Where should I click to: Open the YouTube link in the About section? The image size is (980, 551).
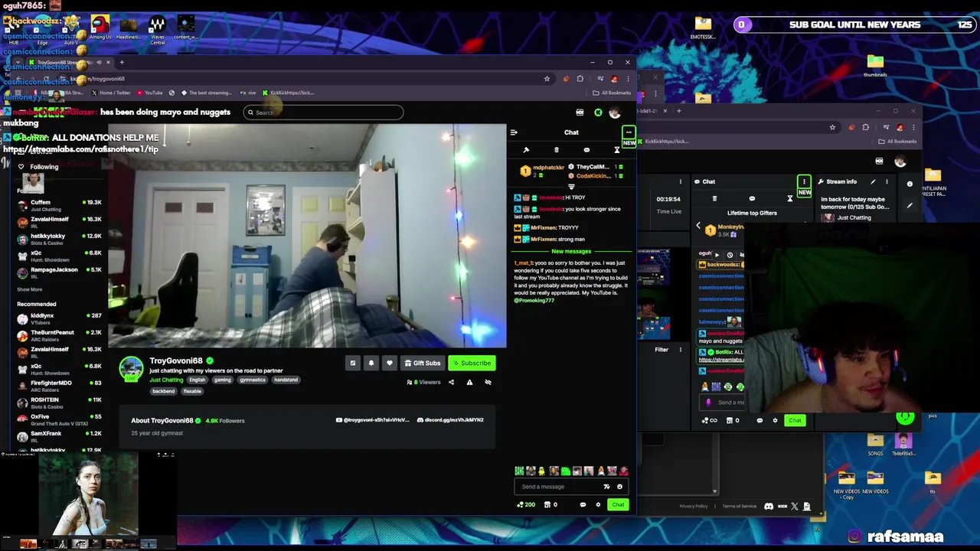tap(373, 420)
